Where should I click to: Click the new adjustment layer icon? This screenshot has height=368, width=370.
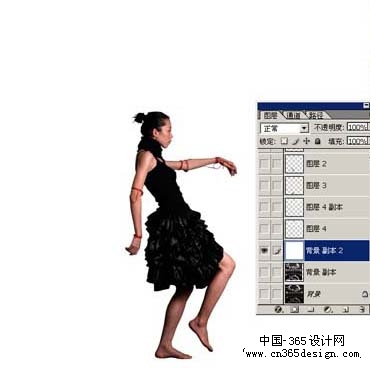pos(328,310)
